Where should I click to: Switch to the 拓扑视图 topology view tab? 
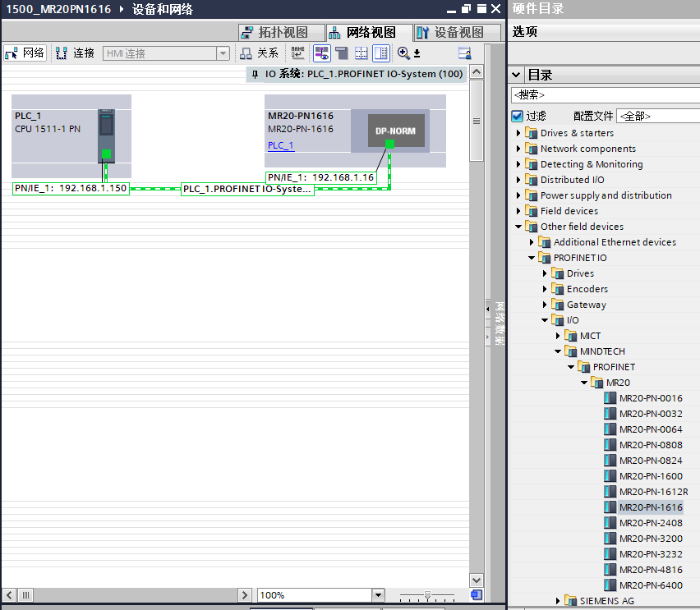(281, 32)
